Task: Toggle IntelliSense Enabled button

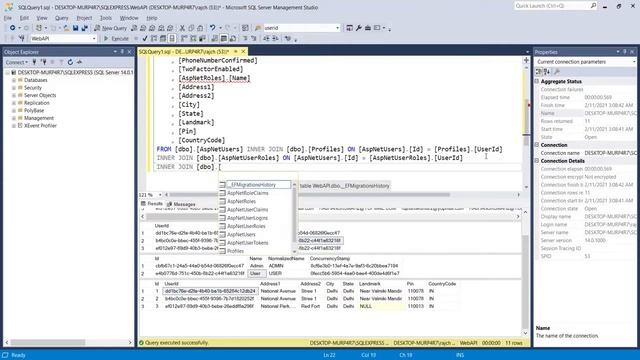Action: tap(172, 38)
